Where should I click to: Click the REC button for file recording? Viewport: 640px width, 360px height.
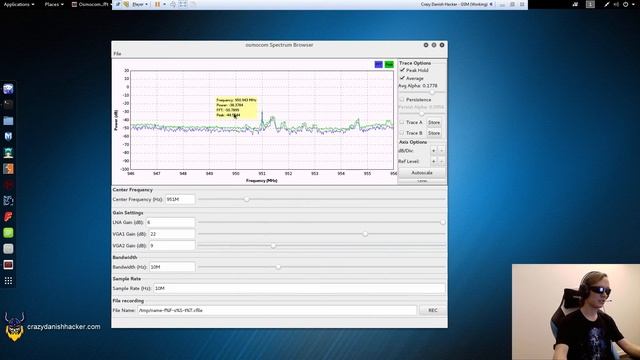click(x=433, y=310)
